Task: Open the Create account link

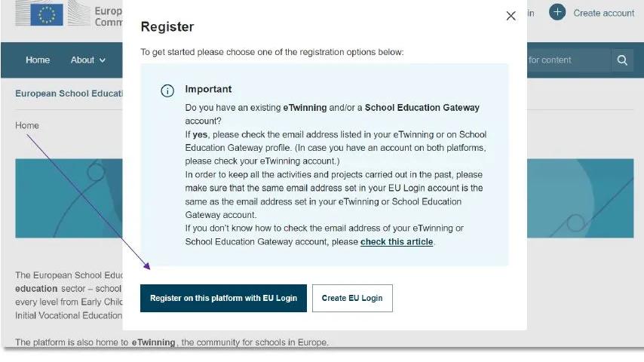Action: coord(603,13)
